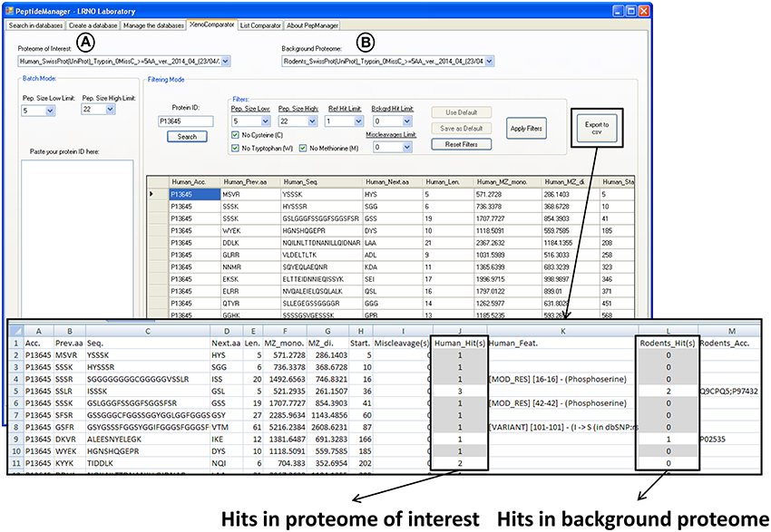Viewport: 771px width, 532px height.
Task: Open About PepManager tab
Action: click(312, 25)
